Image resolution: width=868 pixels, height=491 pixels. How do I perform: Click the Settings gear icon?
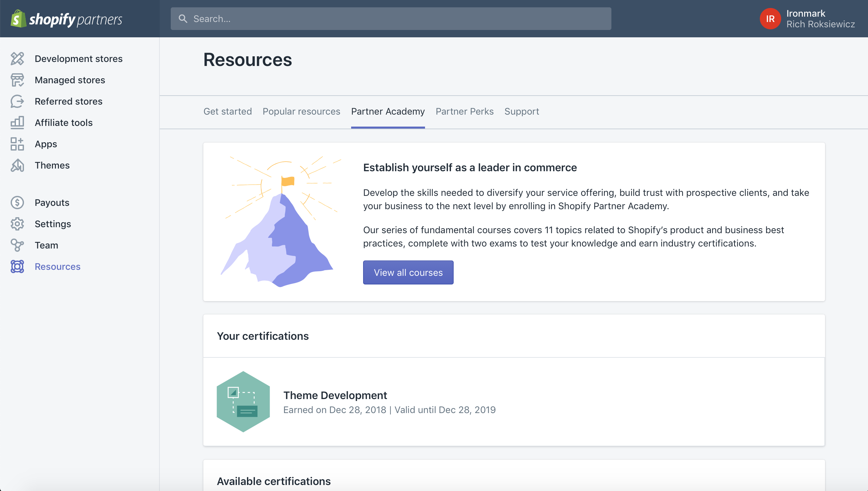(17, 224)
